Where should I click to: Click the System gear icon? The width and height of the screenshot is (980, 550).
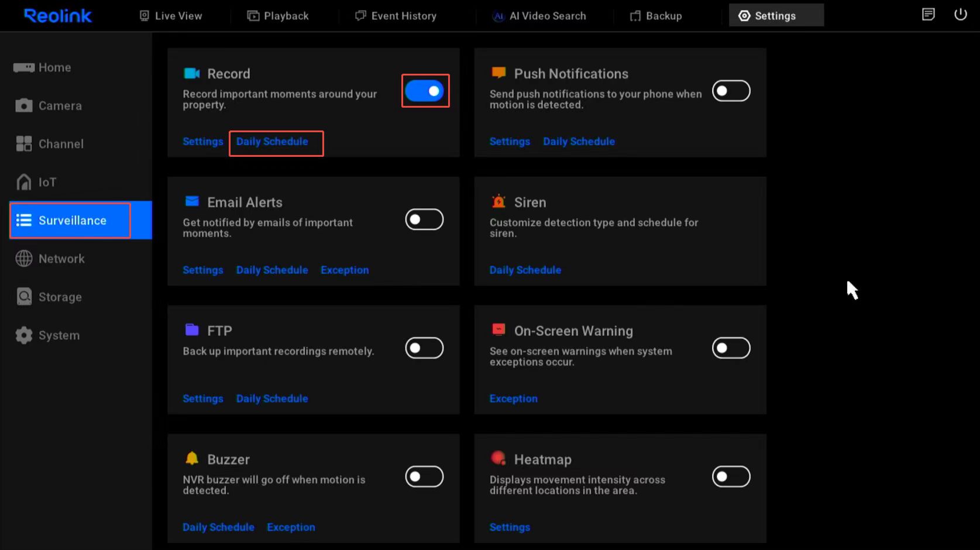(23, 335)
